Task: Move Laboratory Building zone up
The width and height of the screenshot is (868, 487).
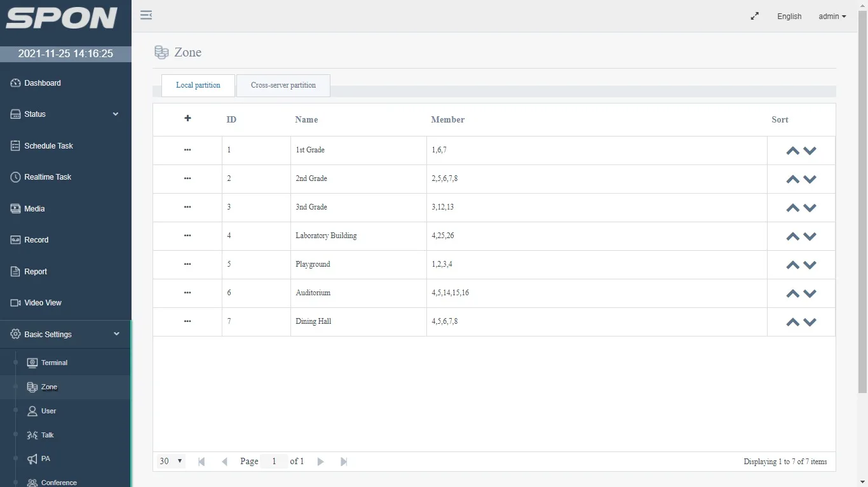Action: [792, 237]
